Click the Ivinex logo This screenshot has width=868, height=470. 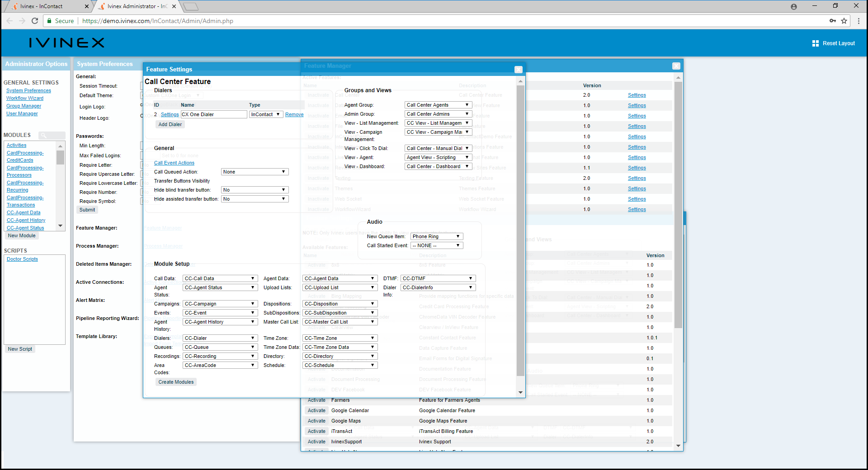pyautogui.click(x=67, y=43)
